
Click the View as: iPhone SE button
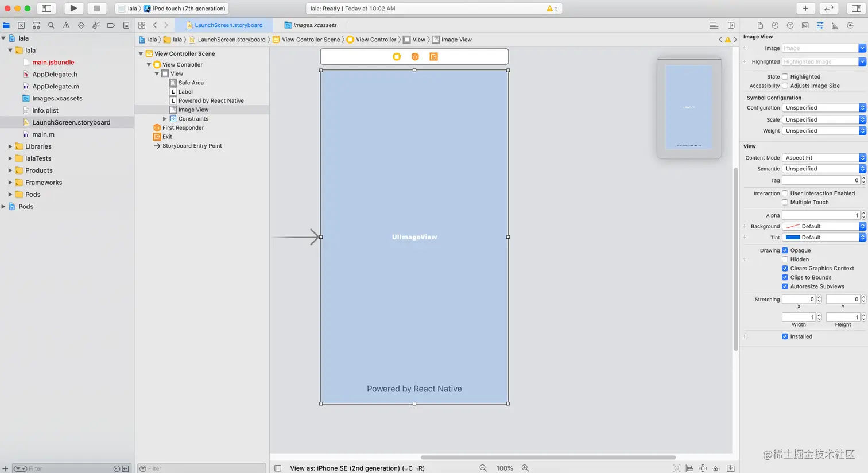point(357,468)
